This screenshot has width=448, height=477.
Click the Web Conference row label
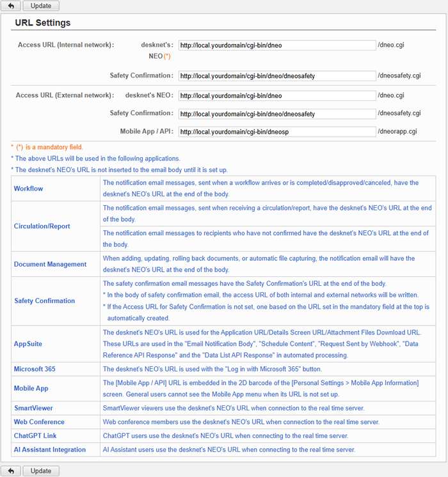[x=39, y=422]
